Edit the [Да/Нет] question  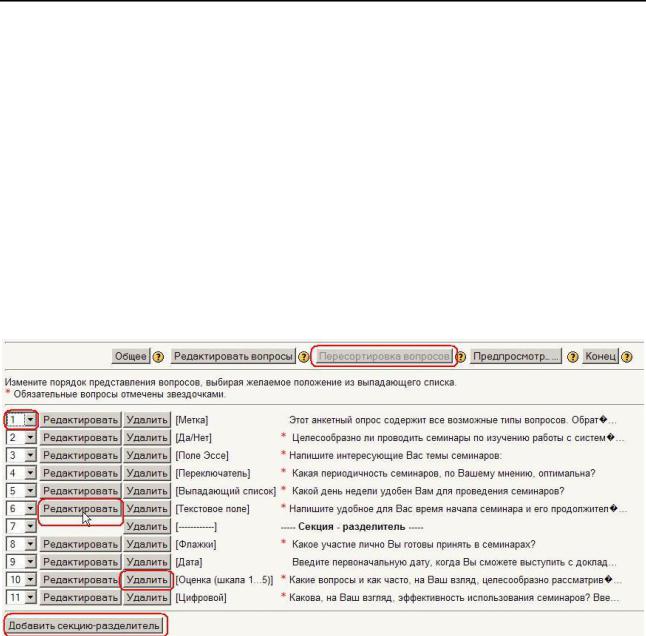point(80,437)
